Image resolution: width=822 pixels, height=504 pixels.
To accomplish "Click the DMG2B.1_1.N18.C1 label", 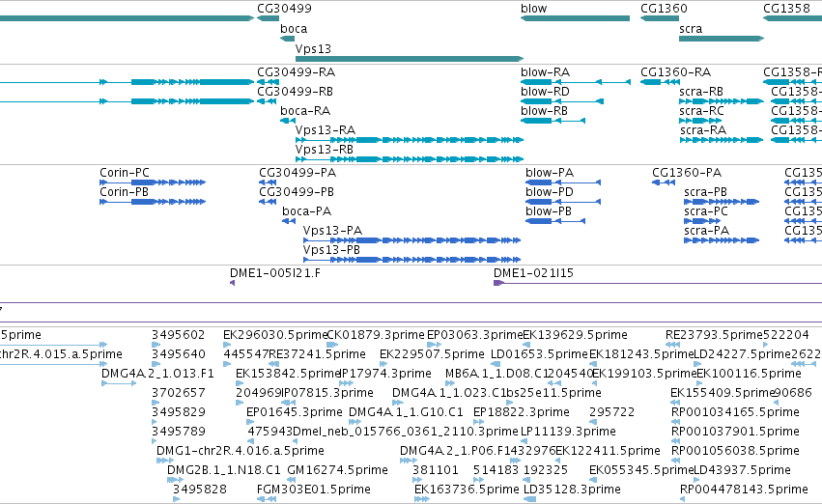I will 224,470.
